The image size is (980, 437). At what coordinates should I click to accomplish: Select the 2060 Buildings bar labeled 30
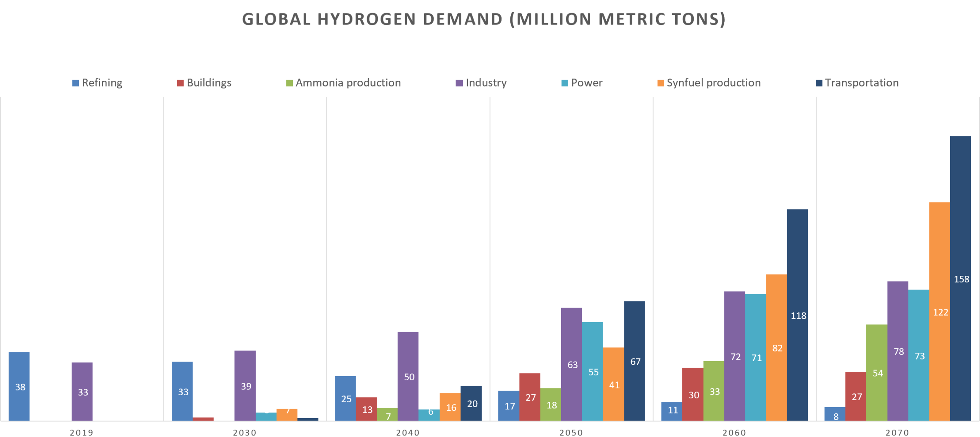click(693, 394)
